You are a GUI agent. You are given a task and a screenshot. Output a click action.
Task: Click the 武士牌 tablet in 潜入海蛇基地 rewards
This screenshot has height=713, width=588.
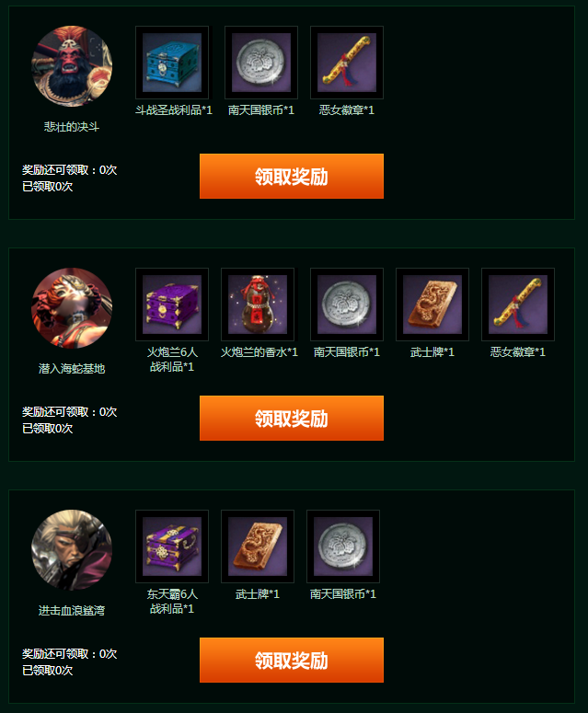coord(432,305)
